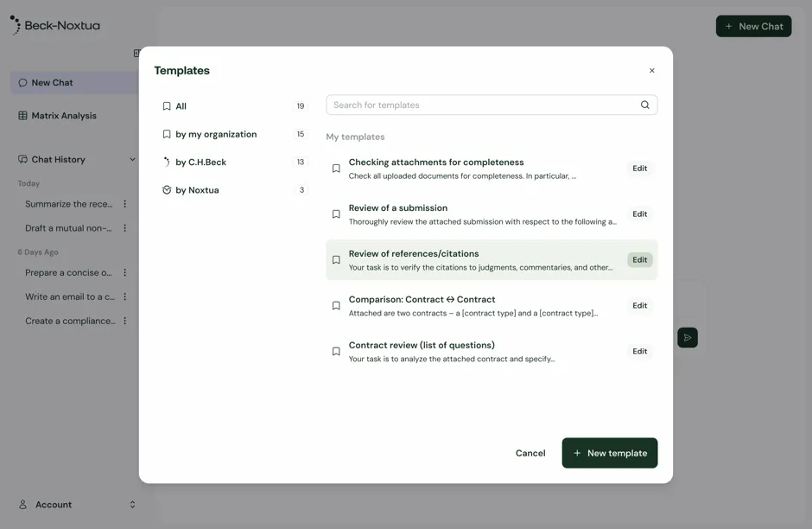Click the Chat History icon

click(22, 160)
